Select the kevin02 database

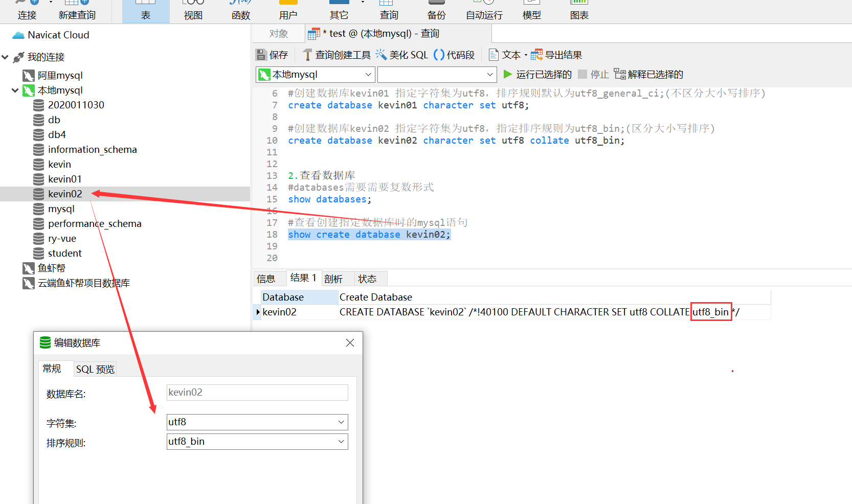point(64,194)
